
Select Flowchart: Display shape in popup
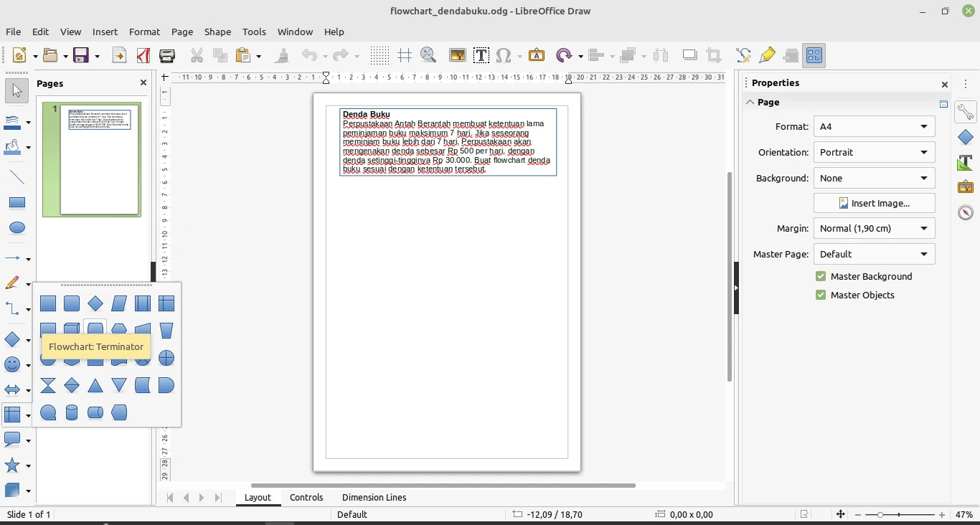(x=119, y=412)
